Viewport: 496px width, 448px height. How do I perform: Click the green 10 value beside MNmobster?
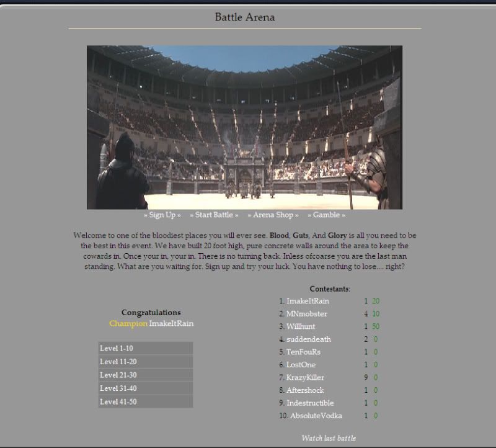[x=376, y=314]
